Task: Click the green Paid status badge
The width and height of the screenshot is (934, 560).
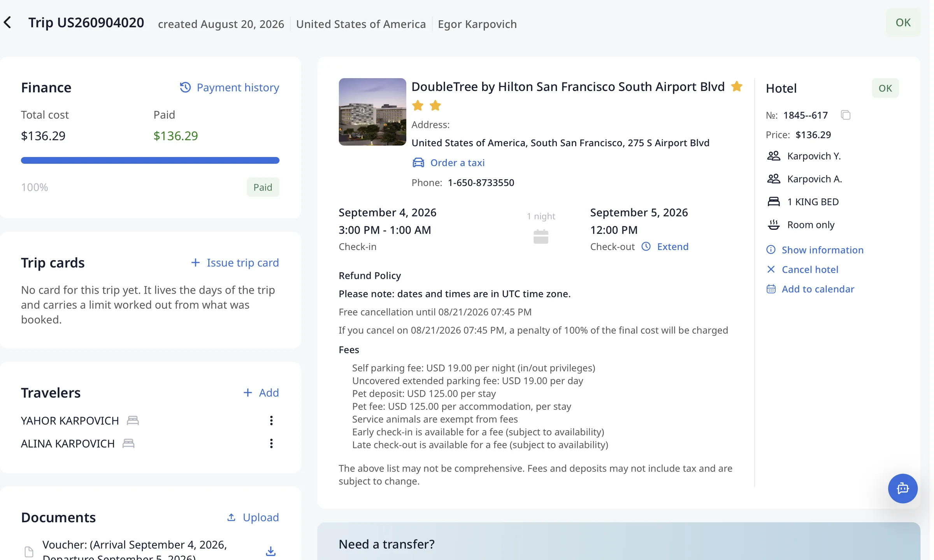Action: pyautogui.click(x=263, y=187)
